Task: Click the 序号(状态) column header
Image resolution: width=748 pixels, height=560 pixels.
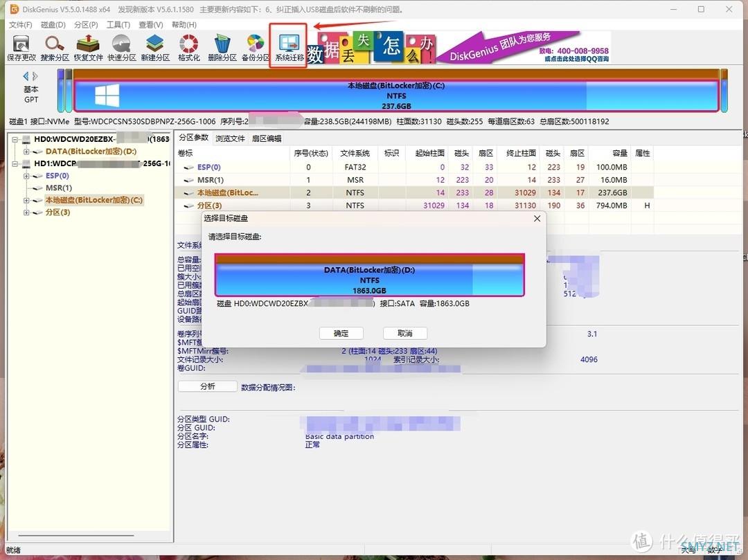Action: pyautogui.click(x=311, y=153)
